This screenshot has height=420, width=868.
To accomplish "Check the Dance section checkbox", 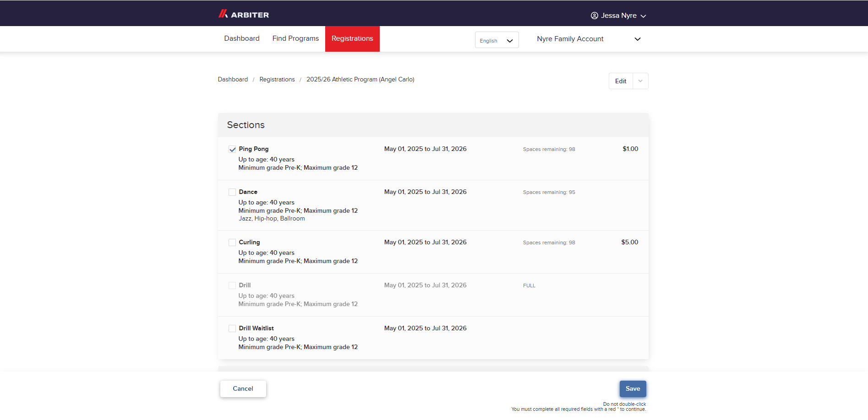I will tap(232, 192).
